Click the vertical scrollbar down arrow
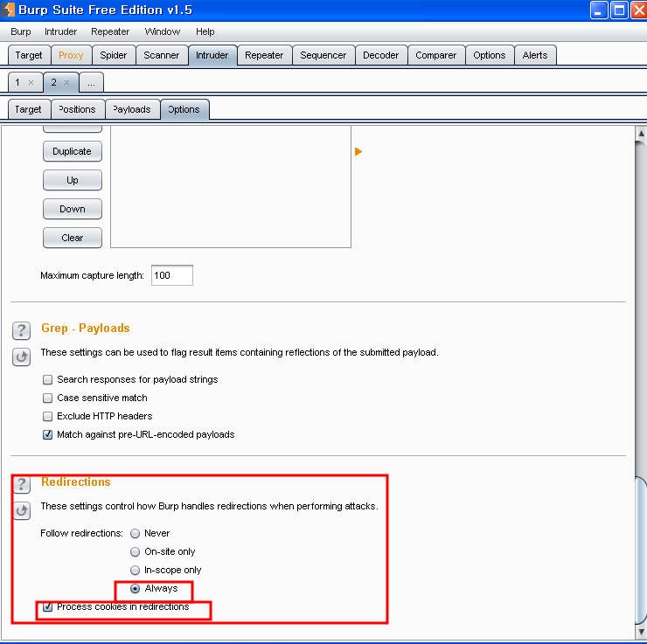This screenshot has width=647, height=644. point(640,632)
